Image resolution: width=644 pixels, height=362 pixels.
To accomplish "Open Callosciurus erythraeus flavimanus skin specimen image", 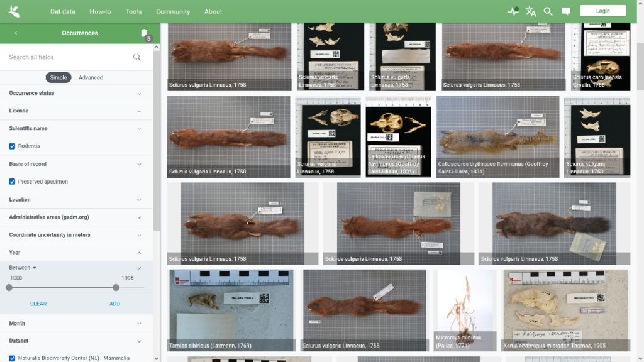I will click(498, 136).
